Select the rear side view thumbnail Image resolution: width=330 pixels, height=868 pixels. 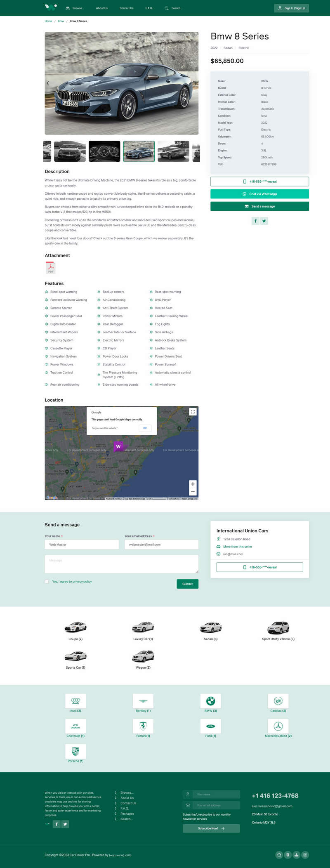pos(174,151)
